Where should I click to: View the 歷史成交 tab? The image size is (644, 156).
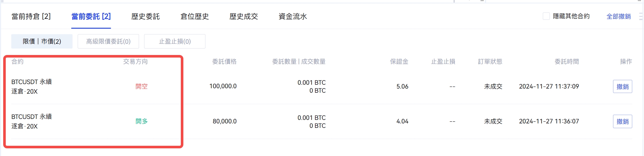tap(243, 16)
